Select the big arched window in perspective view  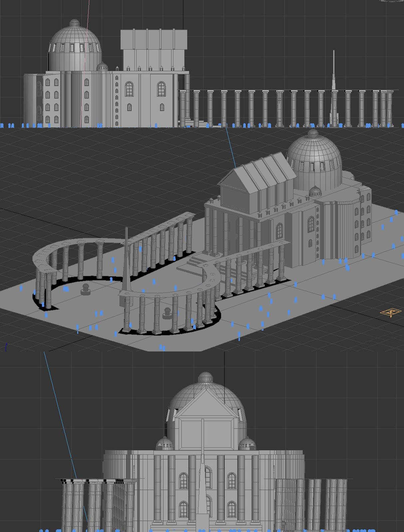pos(311,224)
